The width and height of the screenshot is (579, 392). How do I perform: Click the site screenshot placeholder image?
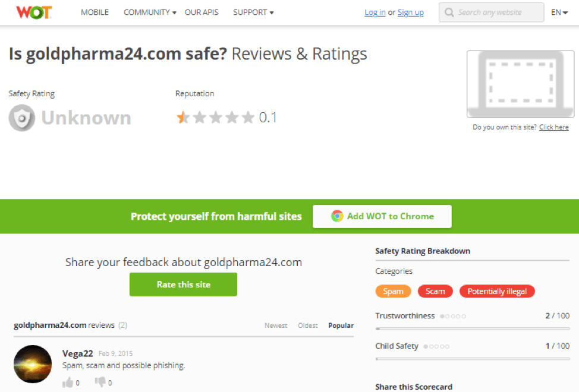tap(520, 84)
